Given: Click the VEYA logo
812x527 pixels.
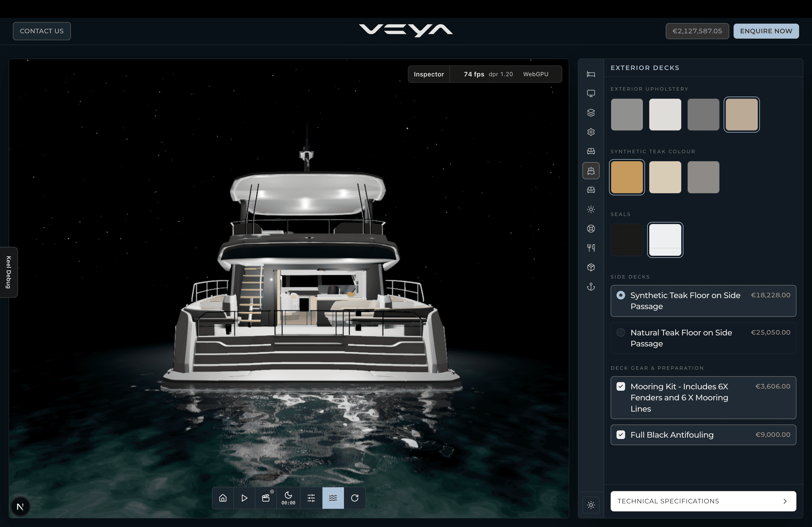Looking at the screenshot, I should click(406, 30).
